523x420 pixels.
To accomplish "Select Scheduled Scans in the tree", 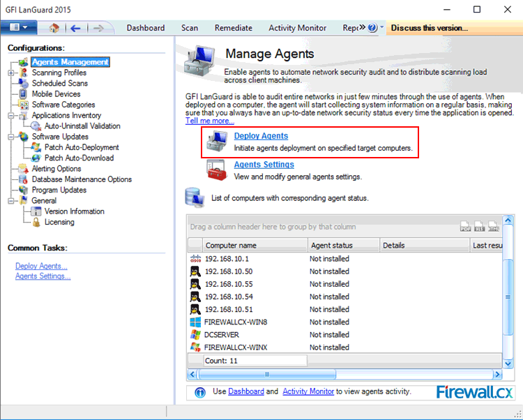I will 60,83.
